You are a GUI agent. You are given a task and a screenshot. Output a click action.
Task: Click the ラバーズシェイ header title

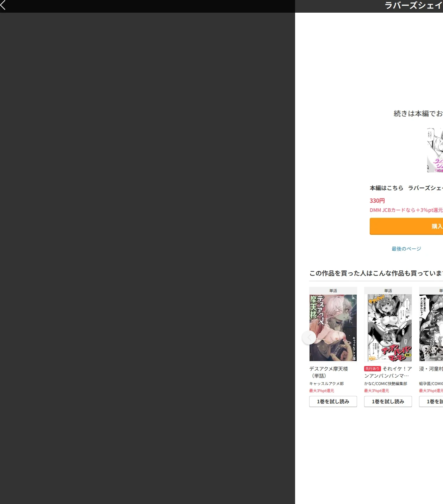(414, 5)
